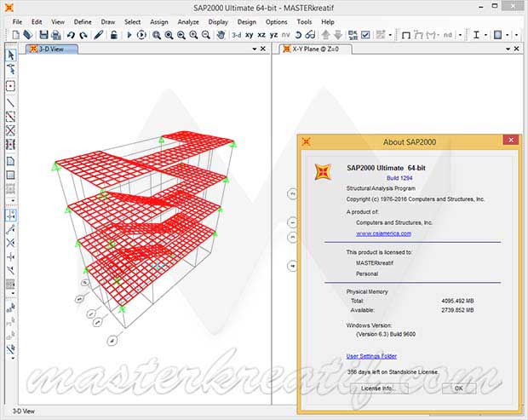Select the Quick Draw Braces X tool

pos(11,130)
